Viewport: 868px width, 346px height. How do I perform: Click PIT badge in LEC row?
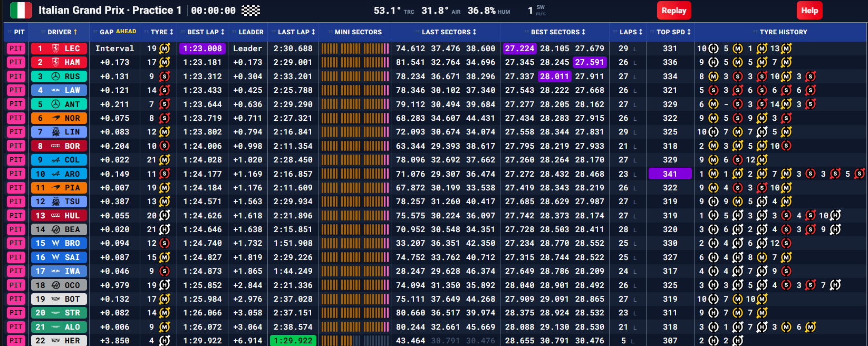pyautogui.click(x=16, y=49)
